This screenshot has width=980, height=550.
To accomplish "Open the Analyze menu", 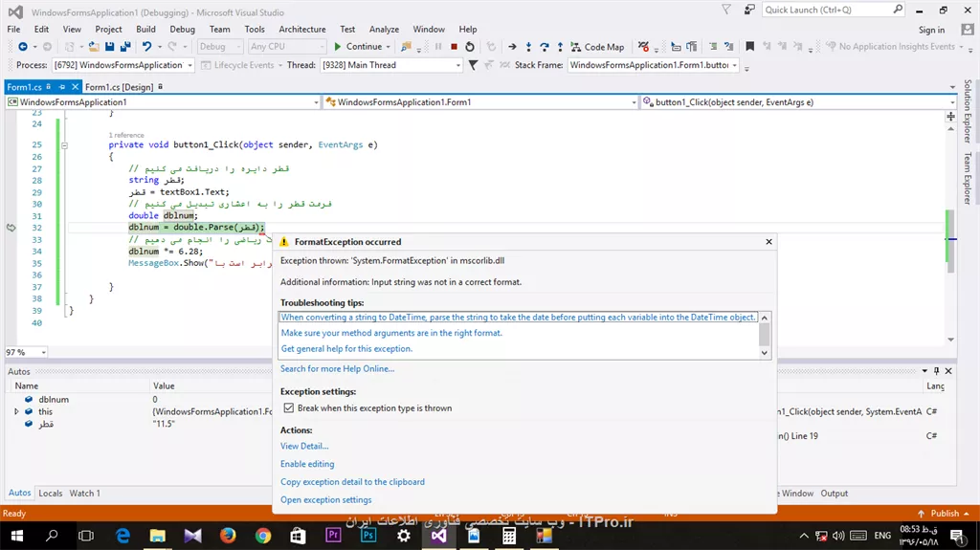I will 384,30.
